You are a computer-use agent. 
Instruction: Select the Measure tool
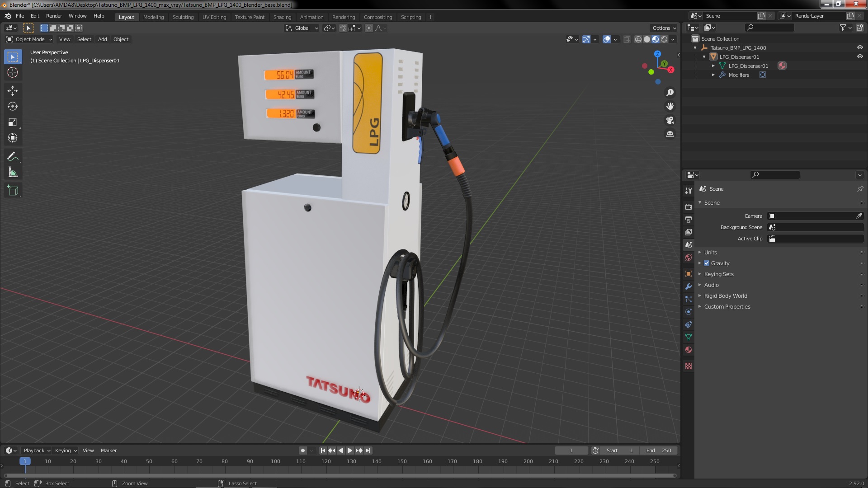[x=13, y=172]
